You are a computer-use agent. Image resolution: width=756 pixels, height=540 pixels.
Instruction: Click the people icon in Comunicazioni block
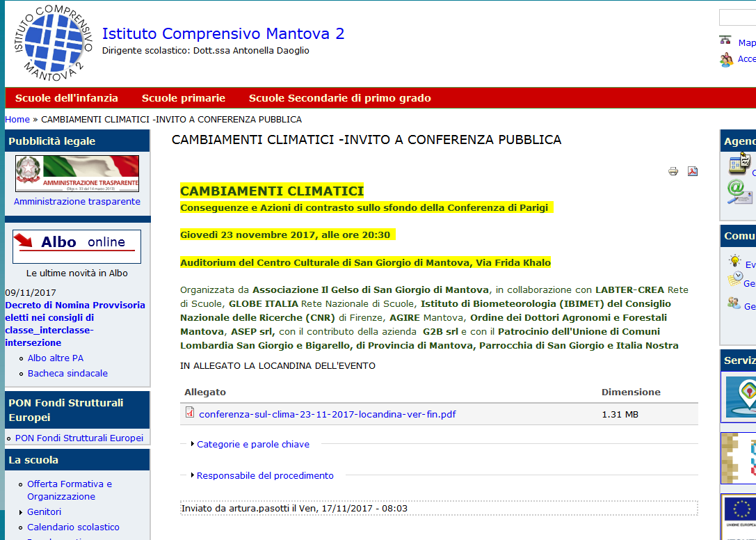[734, 303]
